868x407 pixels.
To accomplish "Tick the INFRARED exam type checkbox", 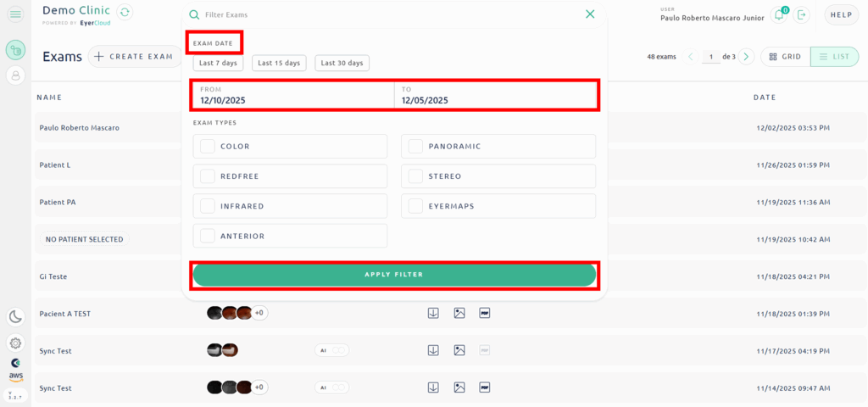I will pos(208,206).
